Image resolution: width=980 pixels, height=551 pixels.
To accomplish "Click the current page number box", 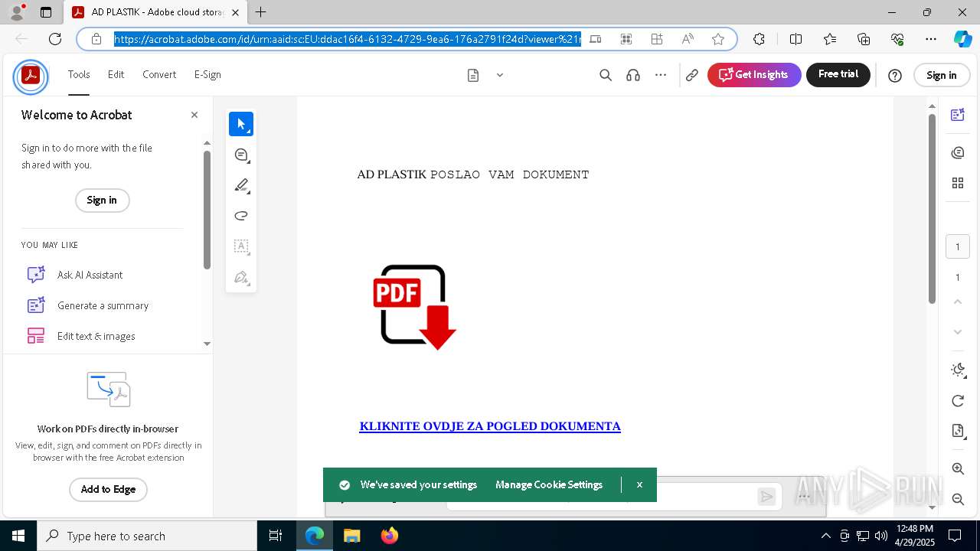I will 958,247.
